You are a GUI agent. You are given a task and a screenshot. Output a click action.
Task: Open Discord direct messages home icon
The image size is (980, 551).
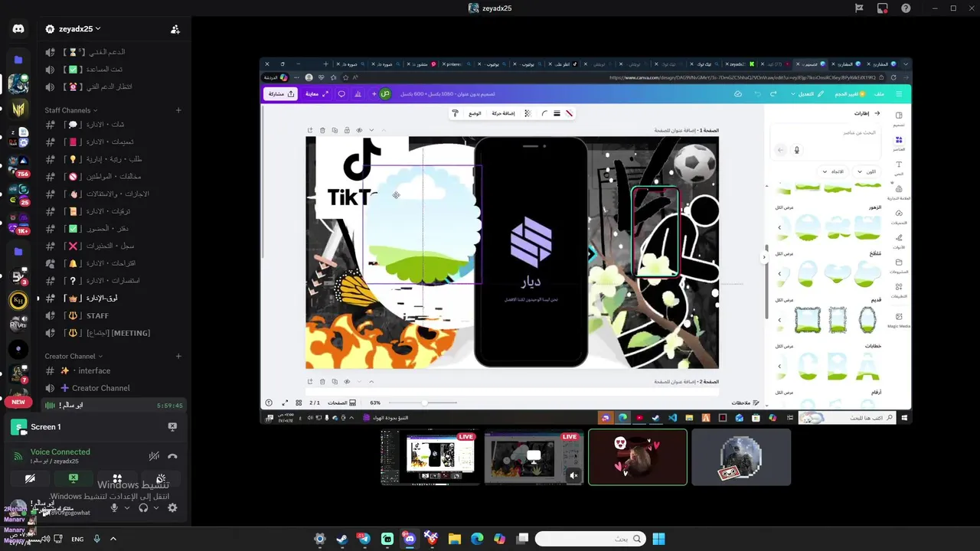[x=18, y=28]
